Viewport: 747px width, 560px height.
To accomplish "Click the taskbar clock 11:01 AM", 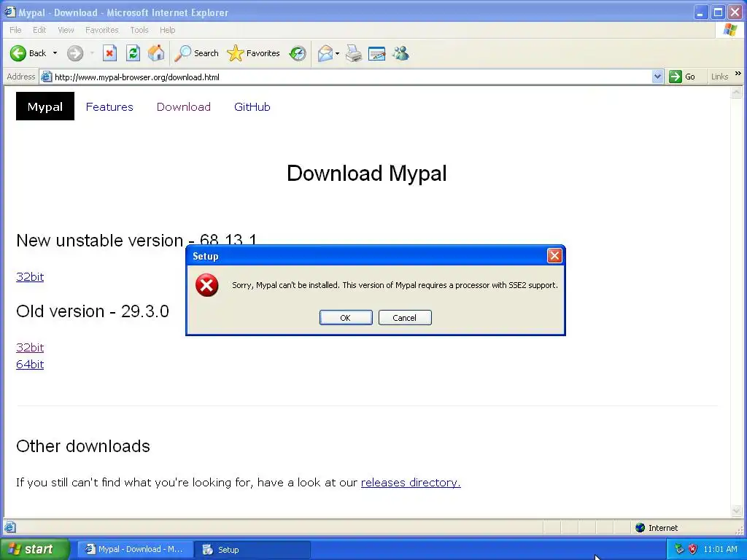I will point(720,549).
